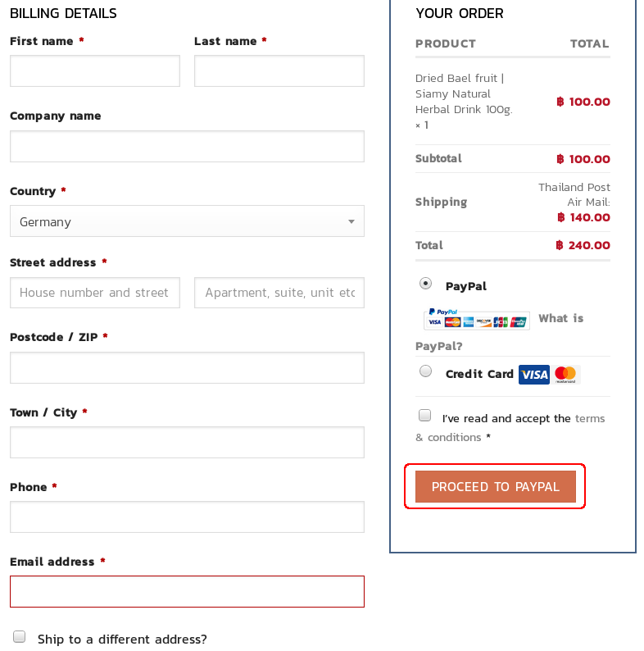Enable Ship to a different address
Image resolution: width=644 pixels, height=651 pixels.
[x=19, y=636]
